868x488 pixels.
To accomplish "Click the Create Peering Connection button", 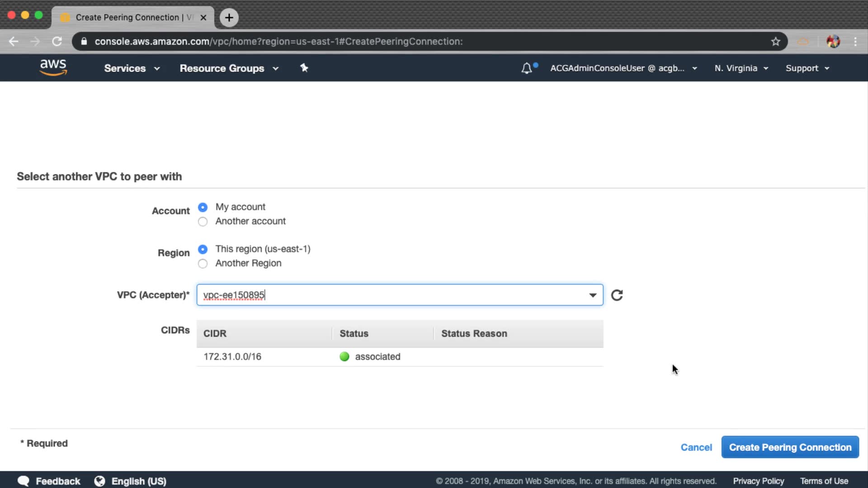I will (790, 447).
